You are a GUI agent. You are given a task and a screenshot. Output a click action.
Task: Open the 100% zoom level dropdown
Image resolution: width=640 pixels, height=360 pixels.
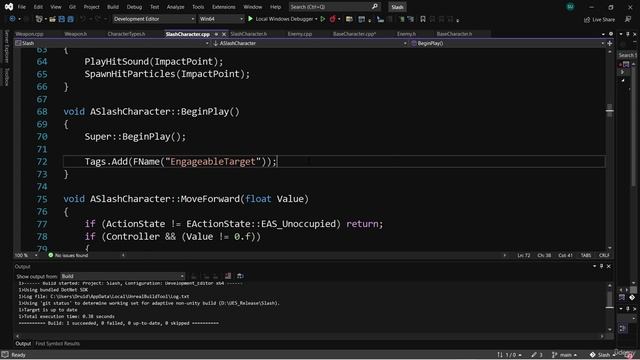(x=26, y=256)
